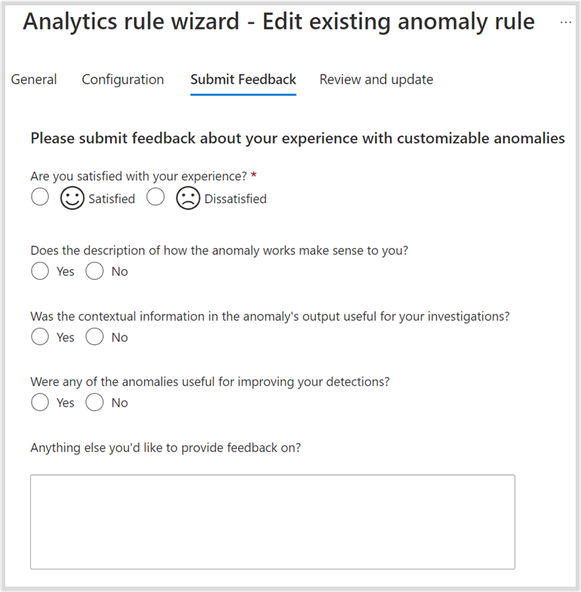The height and width of the screenshot is (592, 581).
Task: Click the 'Dissatisfied' text label
Action: pos(236,199)
